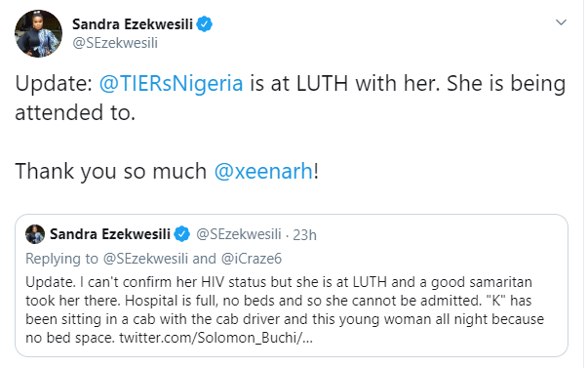588x368 pixels.
Task: Open the twitter.com/Solomon_Buchi link
Action: (216, 338)
